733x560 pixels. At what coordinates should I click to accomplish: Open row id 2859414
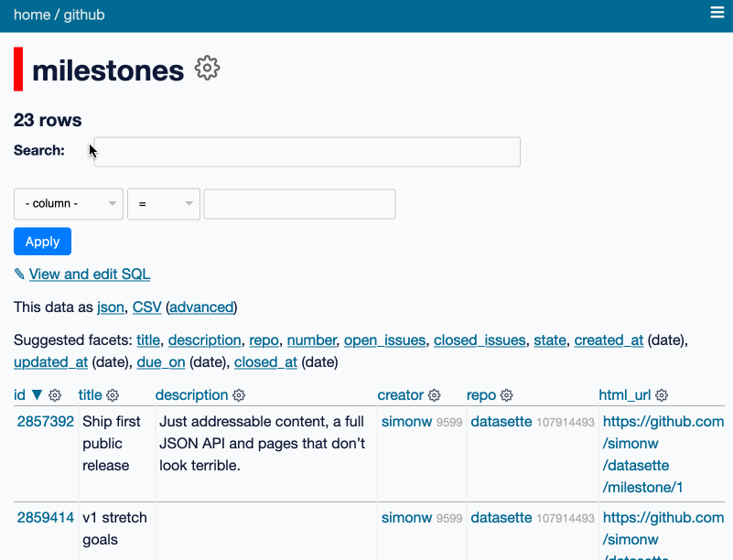click(46, 518)
